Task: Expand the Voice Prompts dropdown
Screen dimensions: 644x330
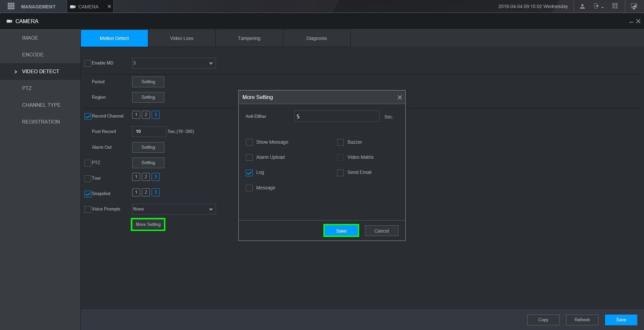Action: (x=174, y=209)
